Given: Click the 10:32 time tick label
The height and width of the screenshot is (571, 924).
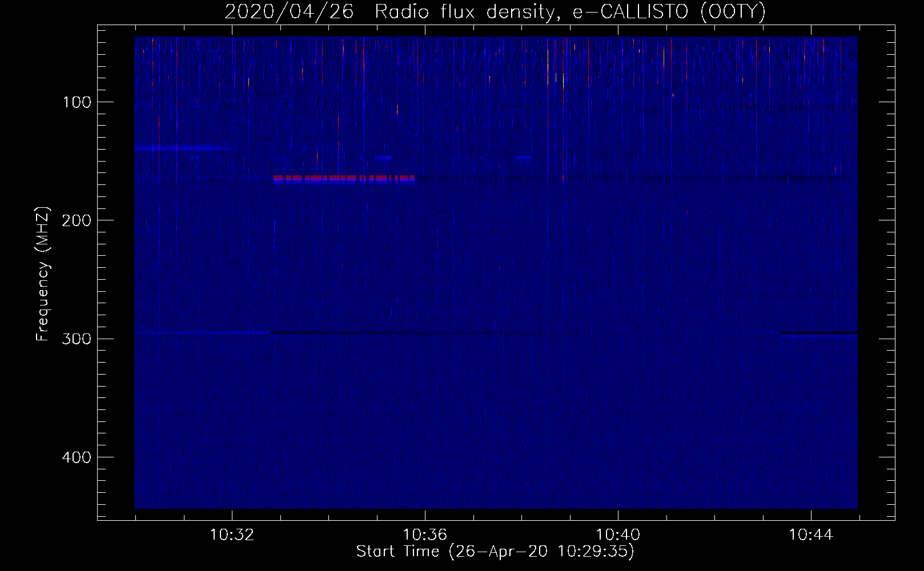Looking at the screenshot, I should point(232,535).
